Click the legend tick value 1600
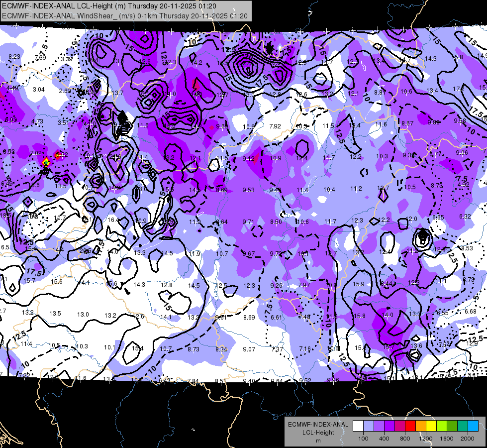 coord(447,439)
